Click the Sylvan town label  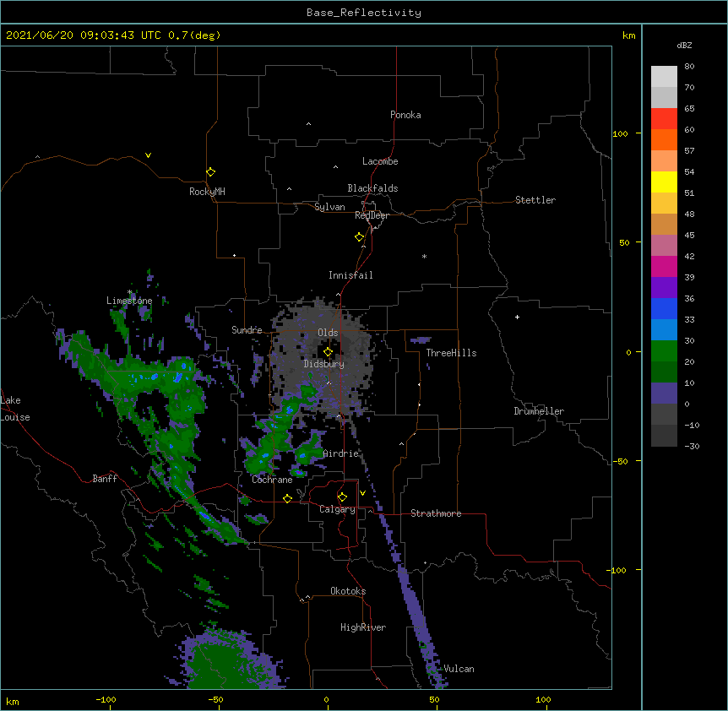coord(329,207)
